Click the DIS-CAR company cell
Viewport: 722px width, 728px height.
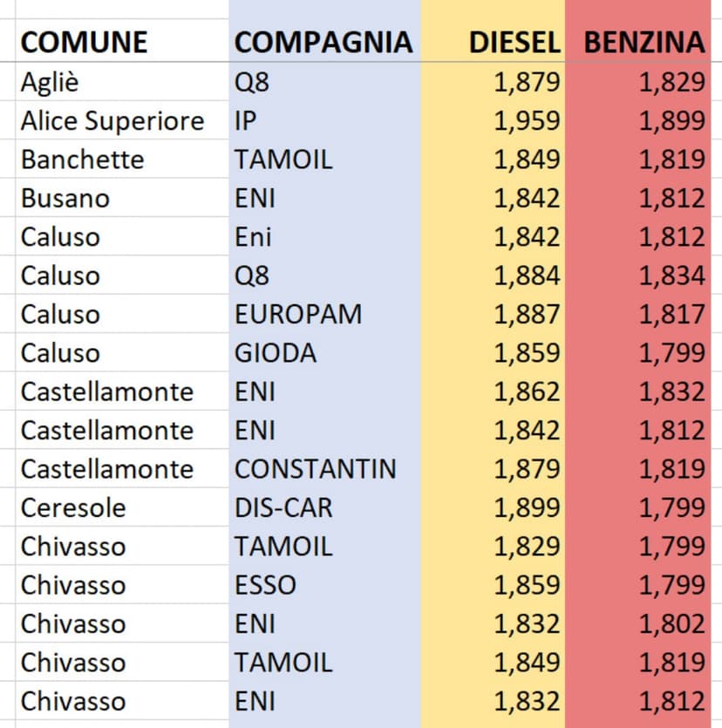[x=283, y=507]
